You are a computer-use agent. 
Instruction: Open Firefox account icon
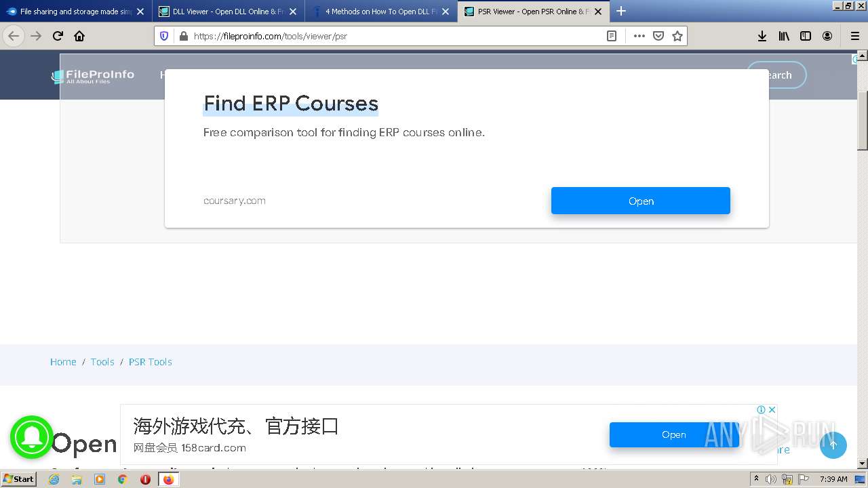(827, 36)
